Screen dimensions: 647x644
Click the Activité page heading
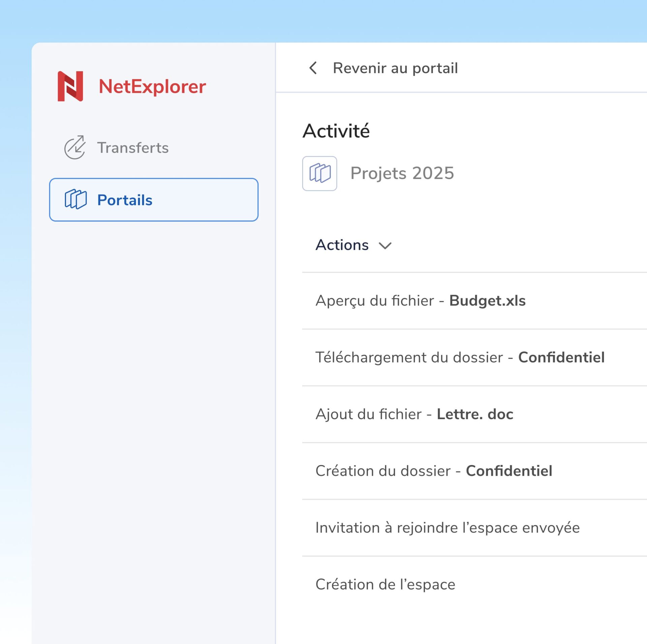pos(336,131)
